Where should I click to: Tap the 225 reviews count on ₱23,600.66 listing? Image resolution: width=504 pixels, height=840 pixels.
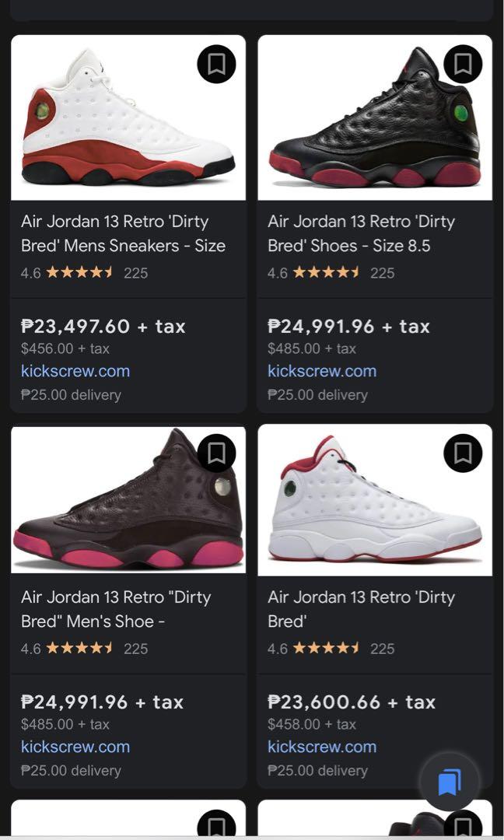(382, 649)
